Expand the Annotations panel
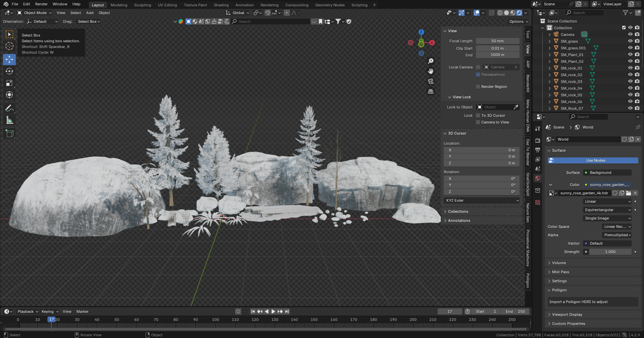 coord(459,221)
